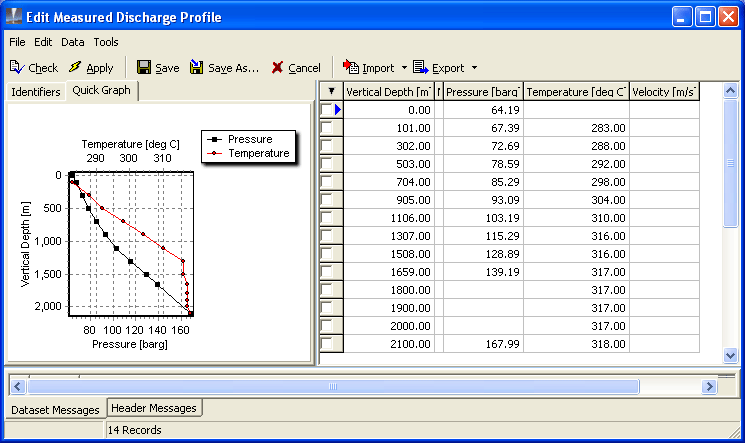745x443 pixels.
Task: Tick the checkbox for depth 905.00 row
Action: coord(327,200)
